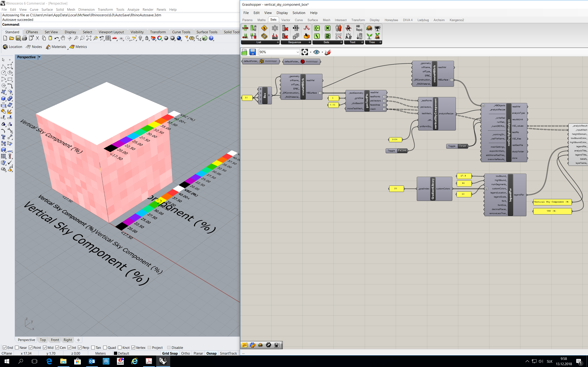The width and height of the screenshot is (588, 367).
Task: Switch to the Ladybug ribbon tab
Action: coord(423,20)
